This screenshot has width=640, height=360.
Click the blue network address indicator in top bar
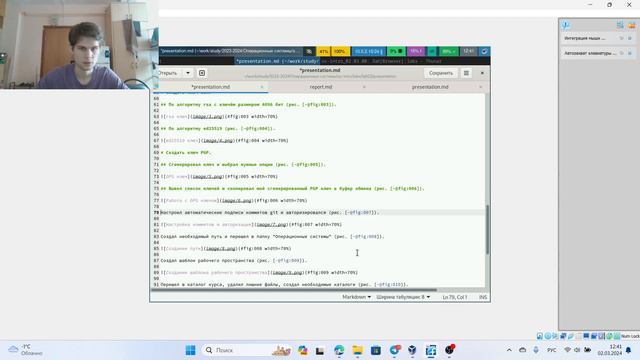coord(368,51)
